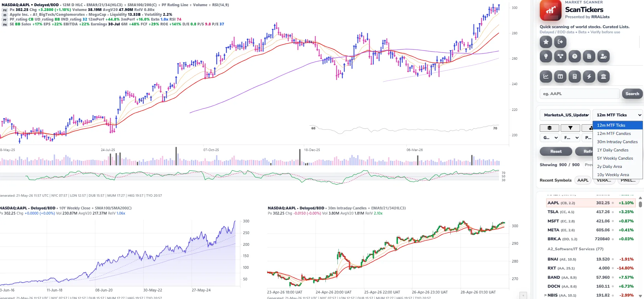Click the star favorites icon button
Viewport: 644px width, 299px height.
546,42
